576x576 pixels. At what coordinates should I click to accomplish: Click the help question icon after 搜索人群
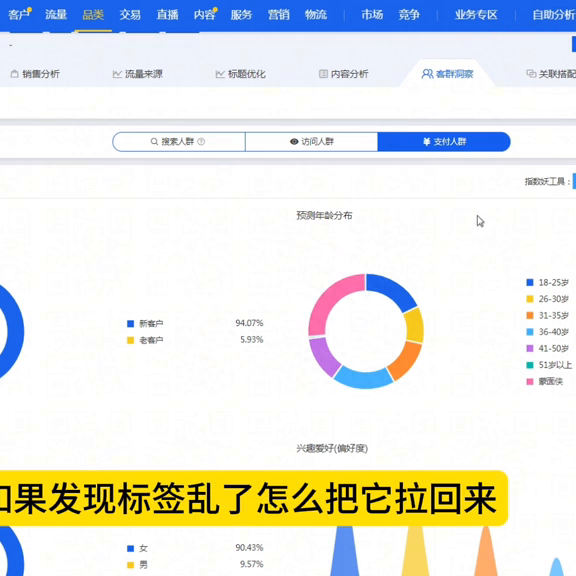click(201, 141)
